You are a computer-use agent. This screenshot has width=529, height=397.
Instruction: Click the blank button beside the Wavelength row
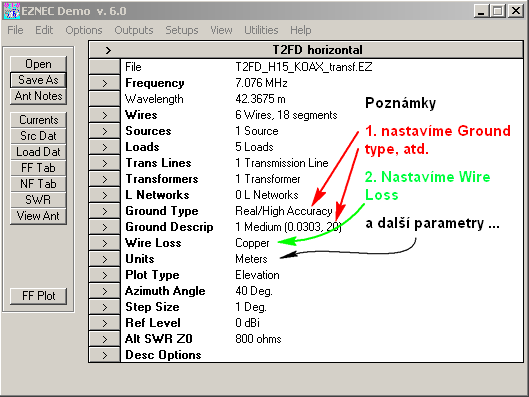point(105,99)
